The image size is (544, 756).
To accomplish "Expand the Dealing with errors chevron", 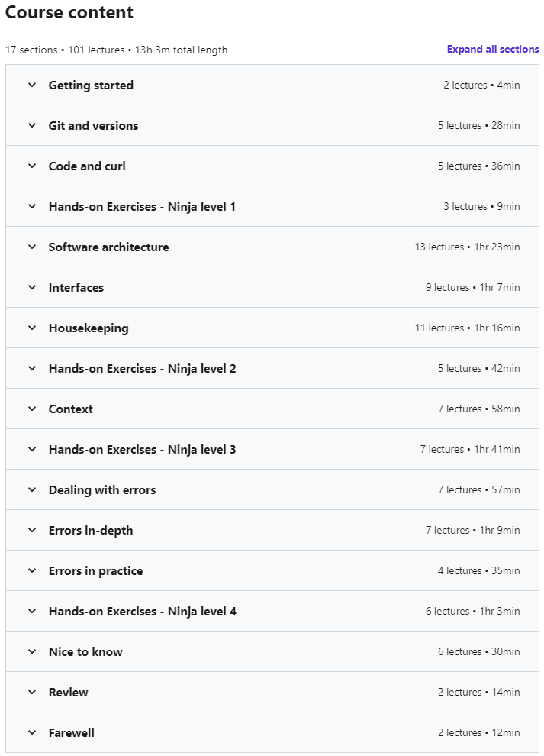I will [32, 489].
